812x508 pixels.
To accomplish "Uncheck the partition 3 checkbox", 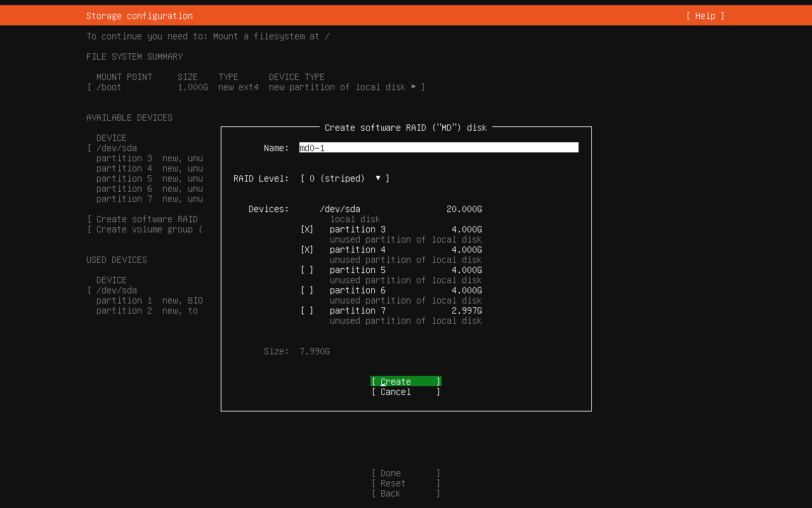I will pyautogui.click(x=307, y=229).
